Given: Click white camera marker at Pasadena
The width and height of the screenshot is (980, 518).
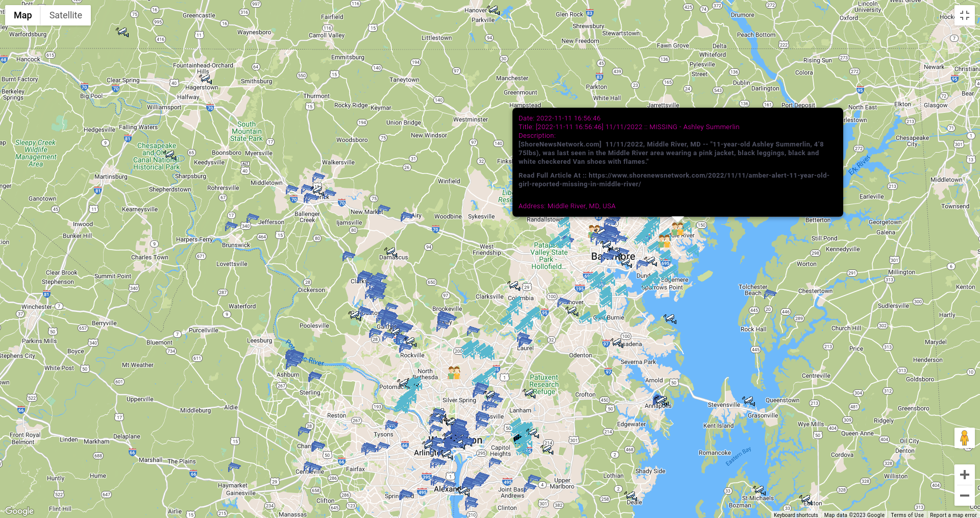Looking at the screenshot, I should click(617, 342).
